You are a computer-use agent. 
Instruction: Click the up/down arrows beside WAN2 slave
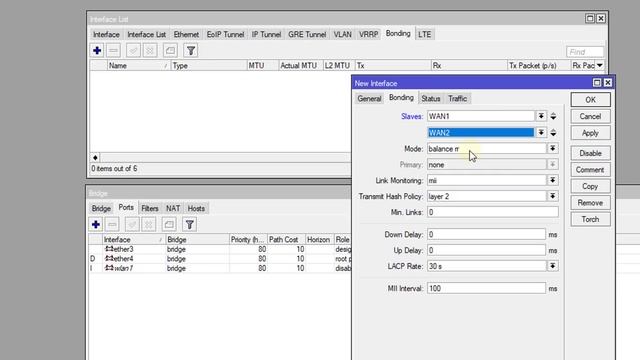[553, 133]
